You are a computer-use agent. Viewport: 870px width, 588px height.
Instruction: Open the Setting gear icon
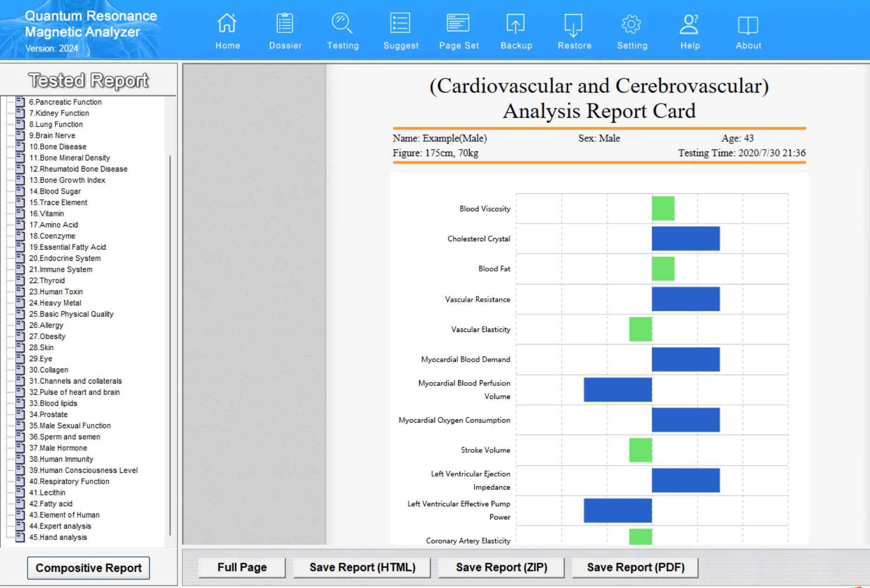(x=632, y=24)
